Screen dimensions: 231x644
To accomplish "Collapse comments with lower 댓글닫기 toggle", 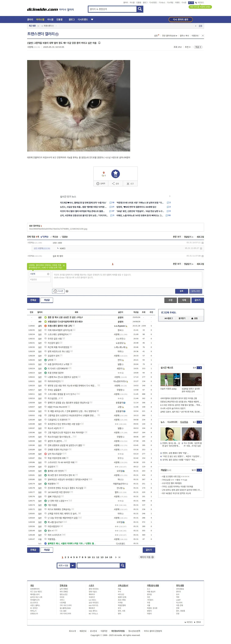I will [x=189, y=264].
